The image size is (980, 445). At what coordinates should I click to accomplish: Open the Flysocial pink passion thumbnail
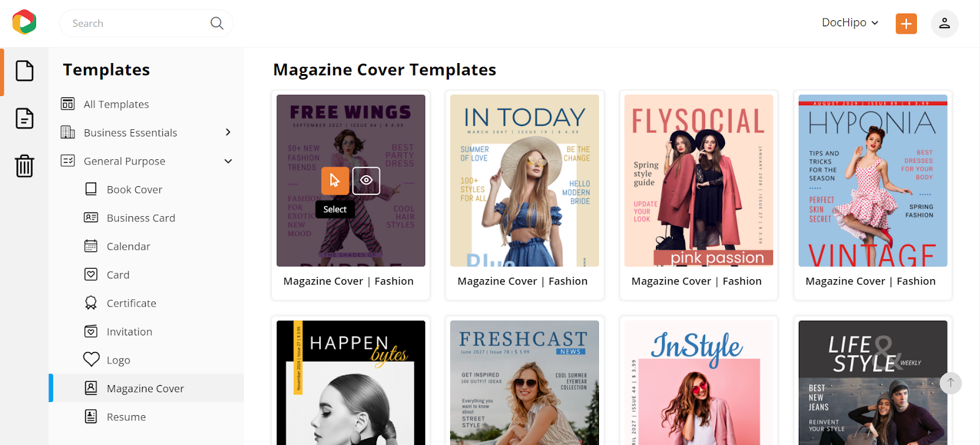click(699, 181)
